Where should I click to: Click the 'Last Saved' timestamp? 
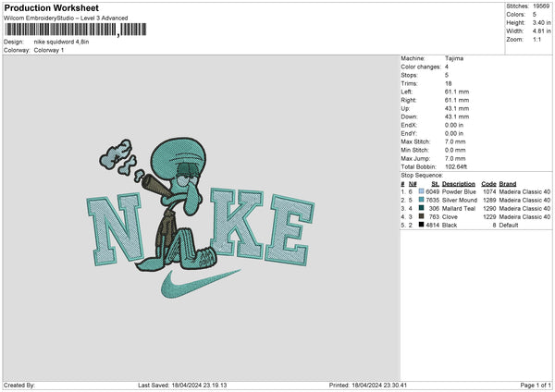(182, 386)
